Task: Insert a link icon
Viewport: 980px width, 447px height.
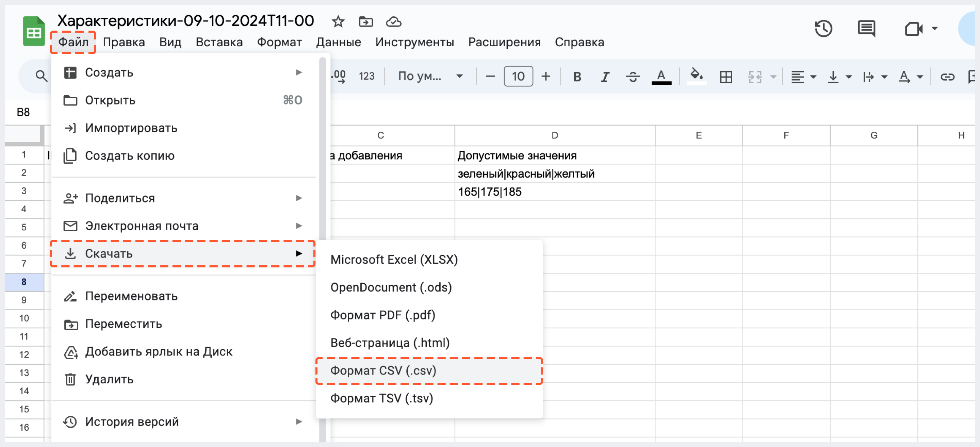Action: 947,77
